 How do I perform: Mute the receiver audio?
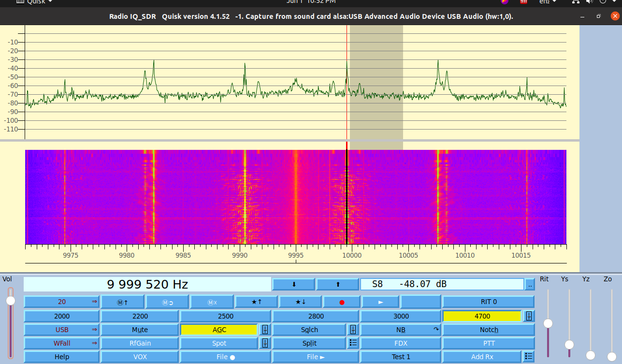pyautogui.click(x=140, y=329)
